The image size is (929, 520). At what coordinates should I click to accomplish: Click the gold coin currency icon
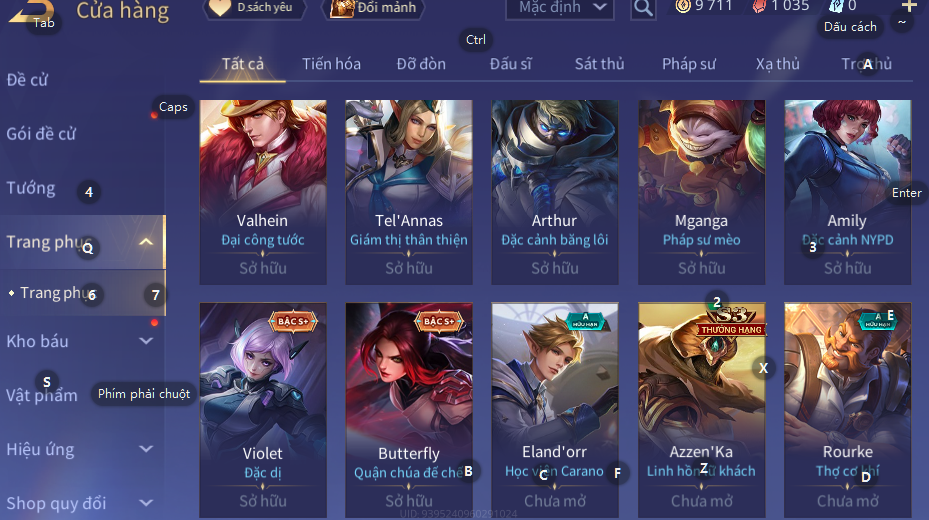(x=683, y=7)
